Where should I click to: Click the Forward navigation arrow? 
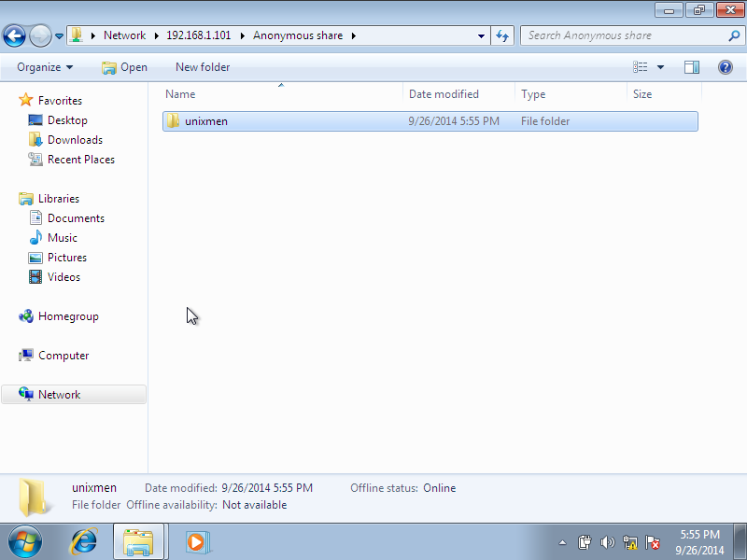(x=40, y=35)
